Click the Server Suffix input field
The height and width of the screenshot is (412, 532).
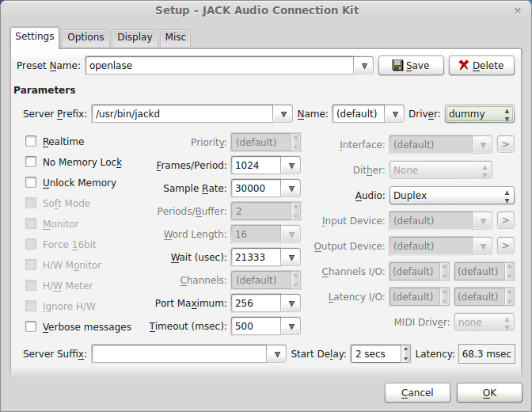180,354
